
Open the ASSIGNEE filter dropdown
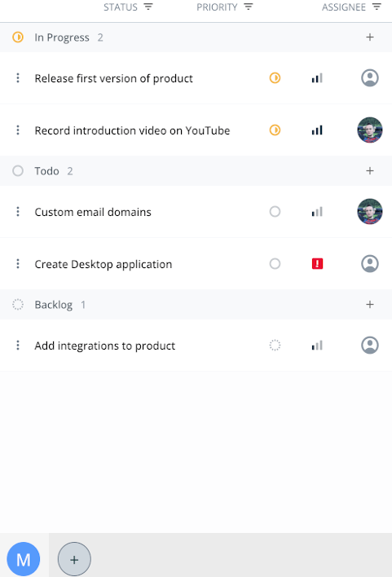[351, 7]
